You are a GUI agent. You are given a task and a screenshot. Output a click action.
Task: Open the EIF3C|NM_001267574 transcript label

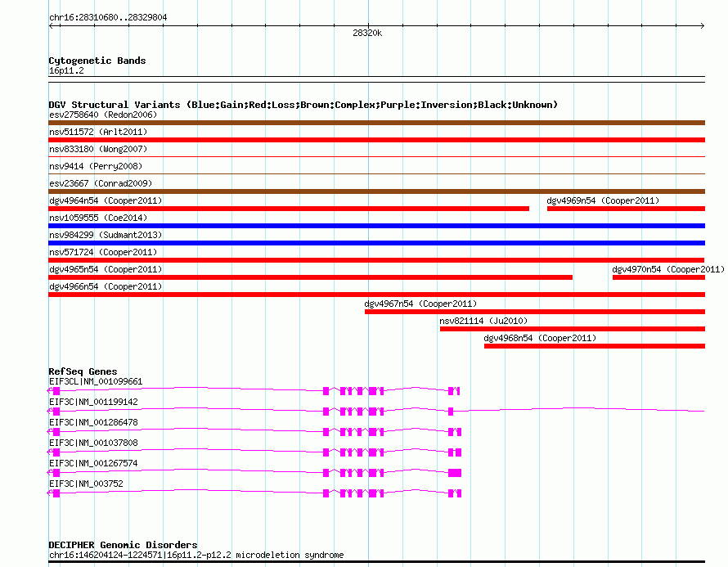pyautogui.click(x=93, y=463)
